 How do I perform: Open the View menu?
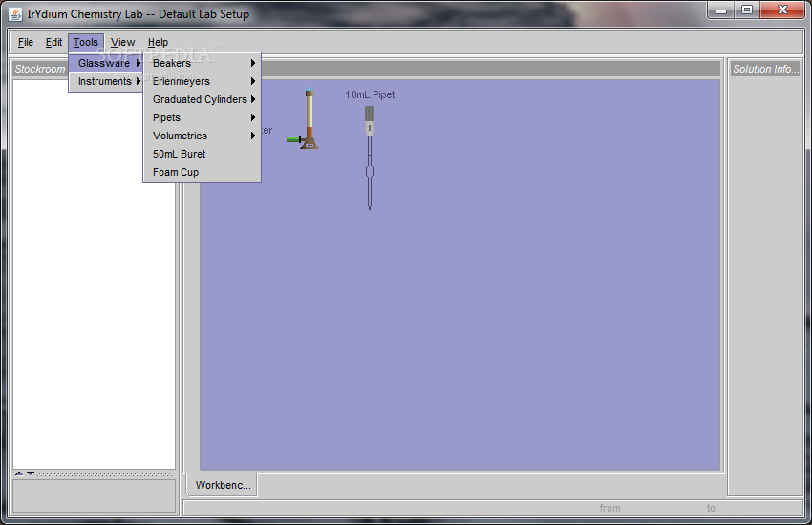point(122,42)
